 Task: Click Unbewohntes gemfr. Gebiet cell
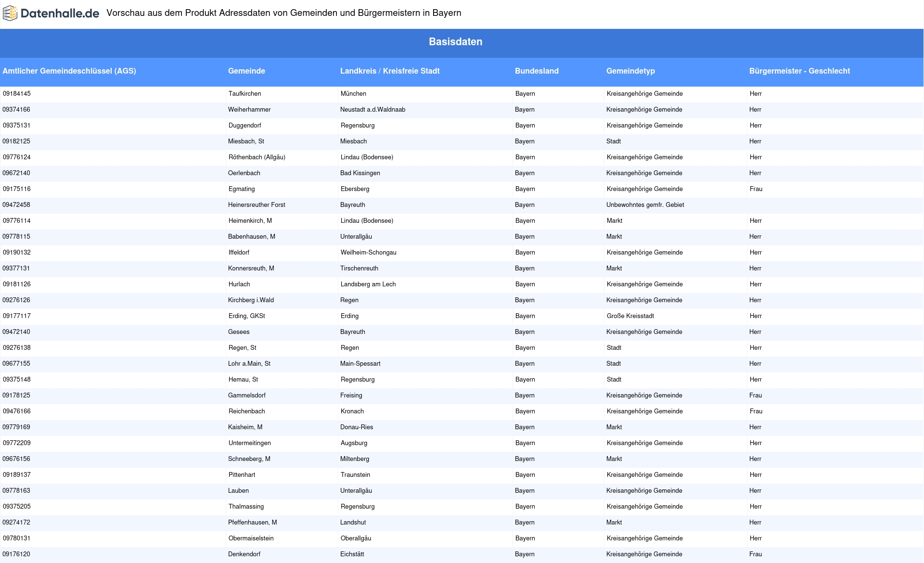tap(645, 205)
